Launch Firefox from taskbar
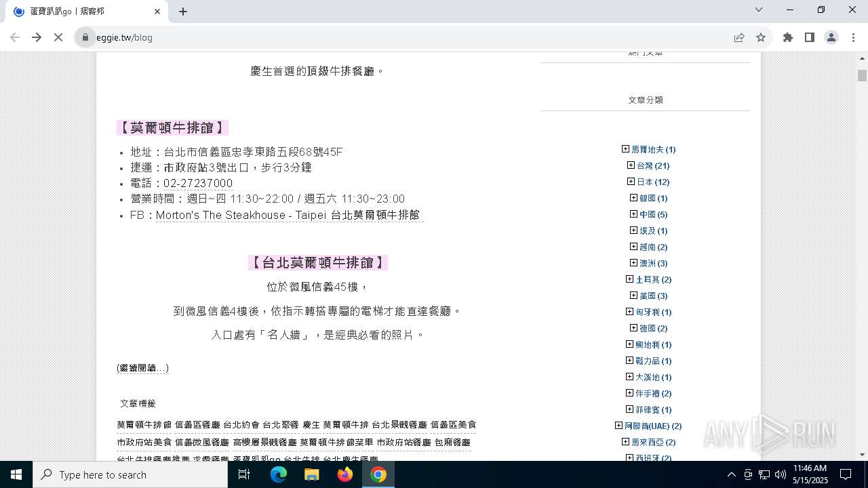 (x=345, y=474)
